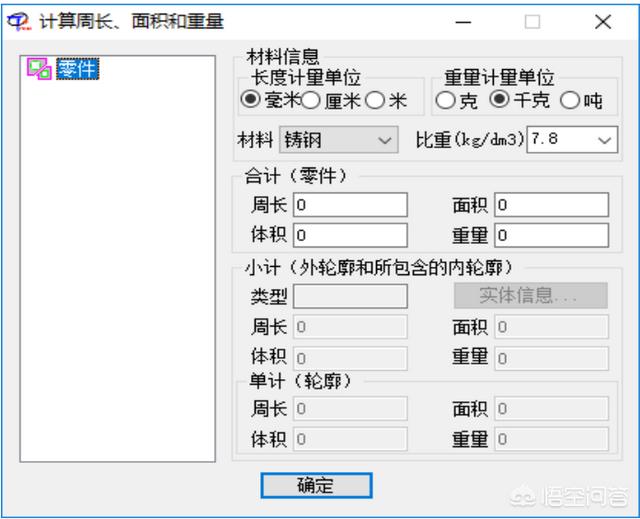Screen dimensions: 640x519
Task: Click the 重量 field under 小计
Action: click(x=551, y=359)
